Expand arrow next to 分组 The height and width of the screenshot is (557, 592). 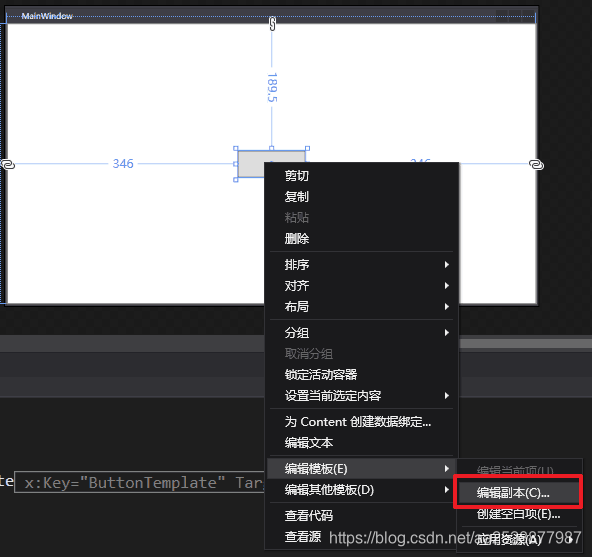tap(447, 333)
